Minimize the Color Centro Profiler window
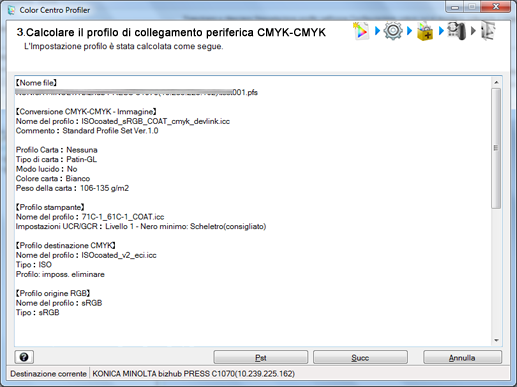 point(455,7)
